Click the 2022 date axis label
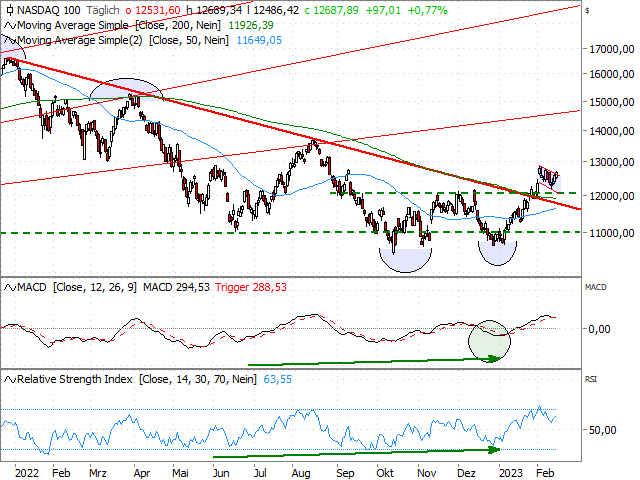Viewport: 640px width, 480px height. point(27,473)
